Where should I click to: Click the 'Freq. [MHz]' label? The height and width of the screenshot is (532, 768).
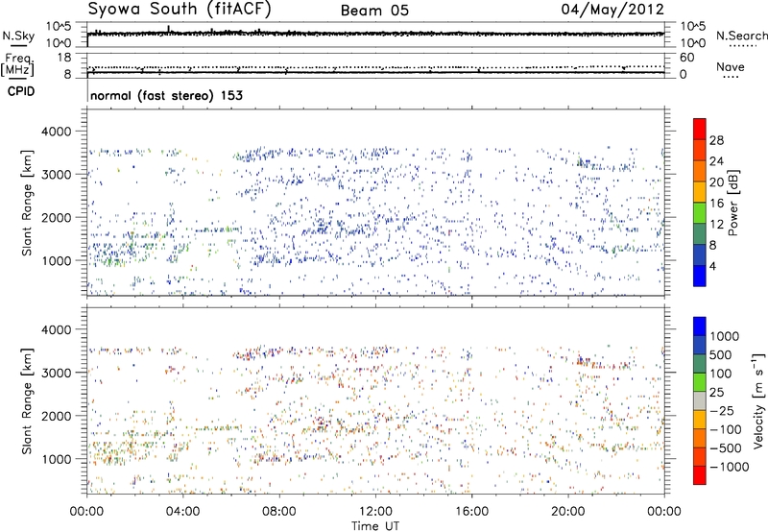tap(18, 65)
